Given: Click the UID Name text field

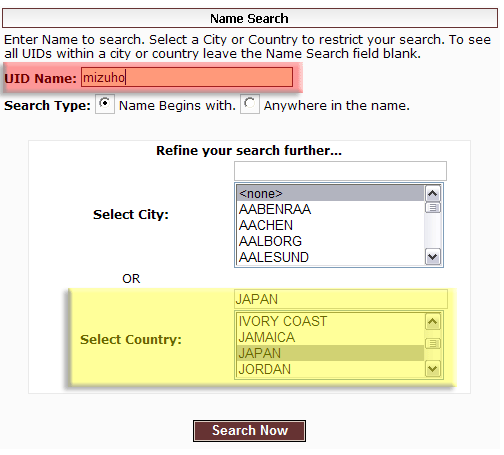Looking at the screenshot, I should click(187, 77).
